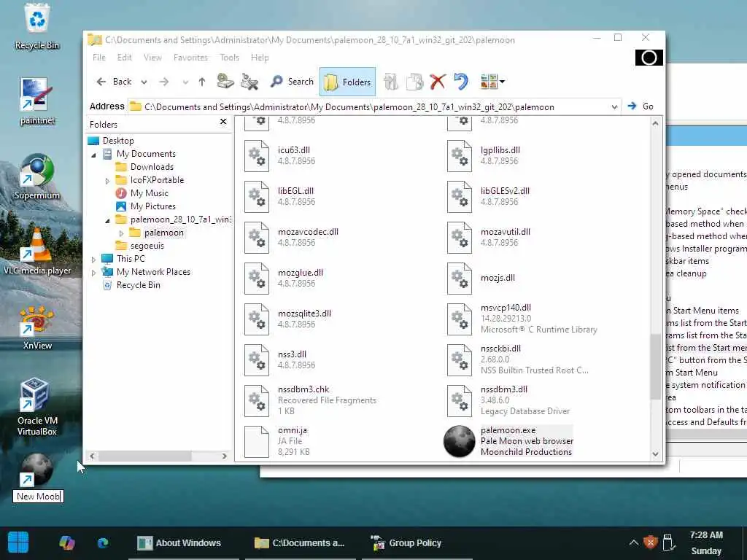Select Desktop in folder tree
The height and width of the screenshot is (560, 747).
(x=118, y=141)
